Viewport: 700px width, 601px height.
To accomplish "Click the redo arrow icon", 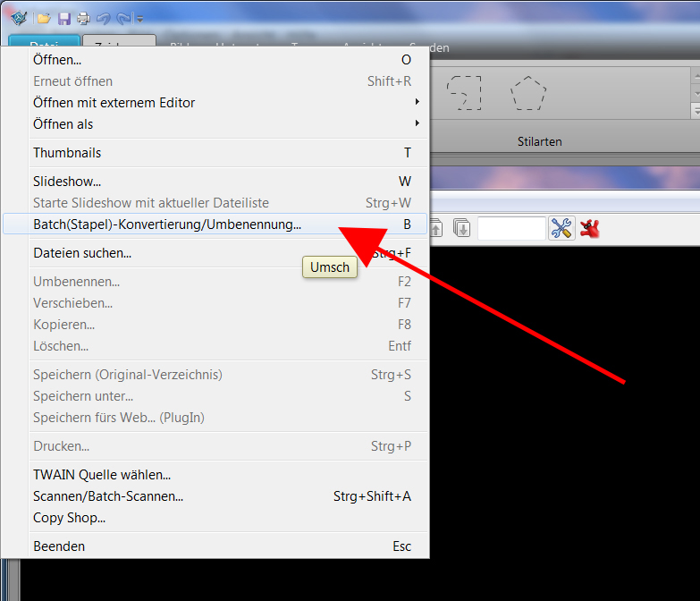I will 123,18.
